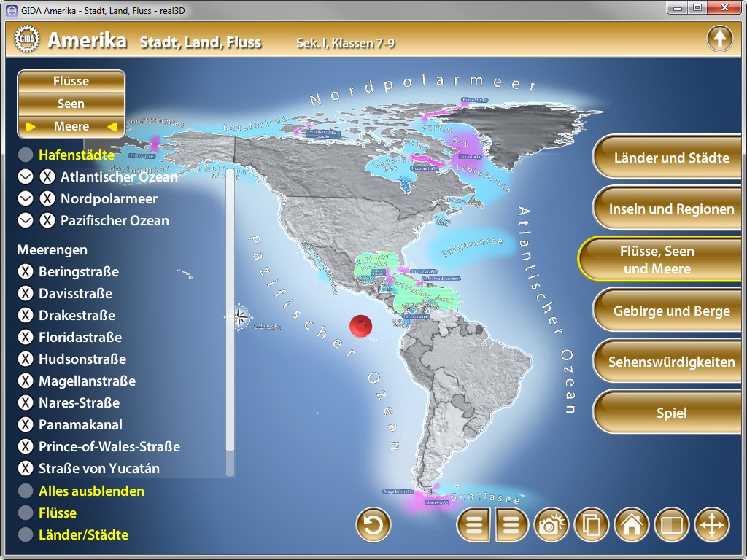This screenshot has width=747, height=560.
Task: Toggle the X checkbox for Beringstraße
Action: point(26,272)
